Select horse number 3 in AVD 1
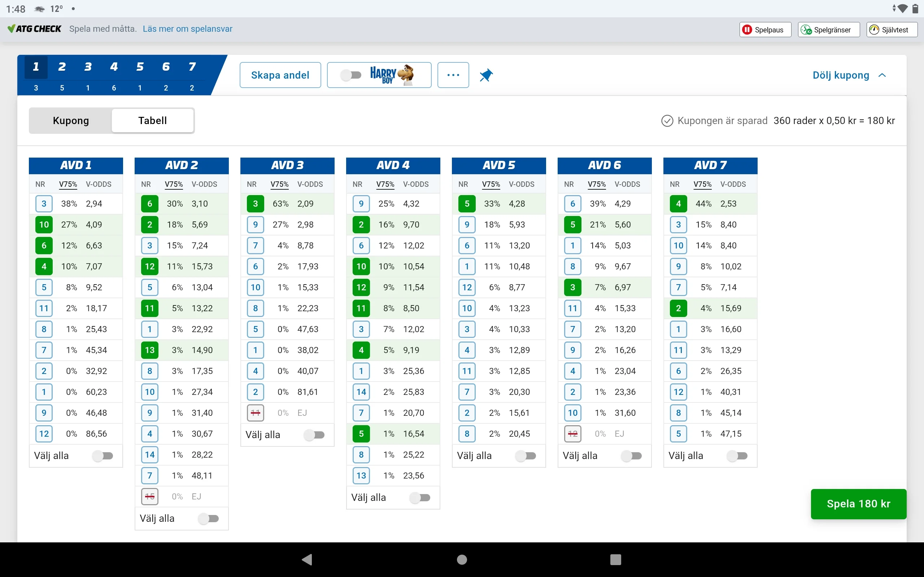Screen dimensions: 924x577 point(44,204)
